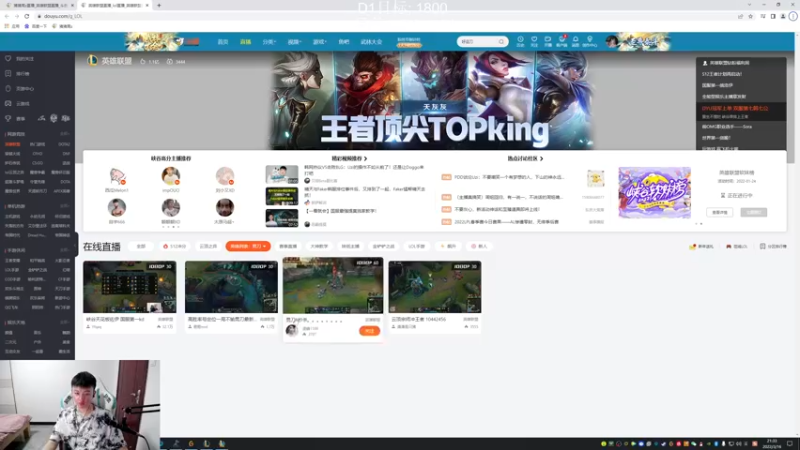This screenshot has height=450, width=800.
Task: Go to 首页 in top navigation
Action: coord(223,42)
